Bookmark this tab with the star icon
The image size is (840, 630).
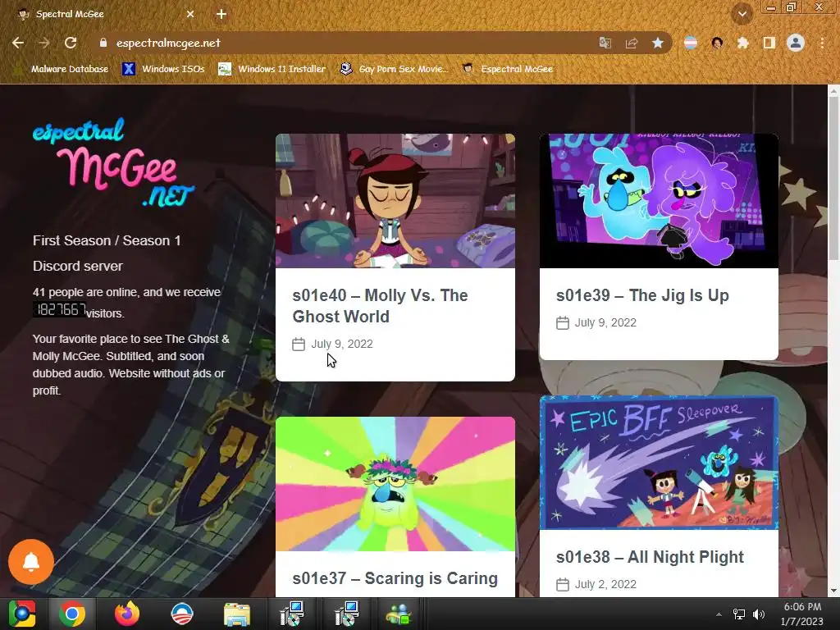tap(658, 43)
